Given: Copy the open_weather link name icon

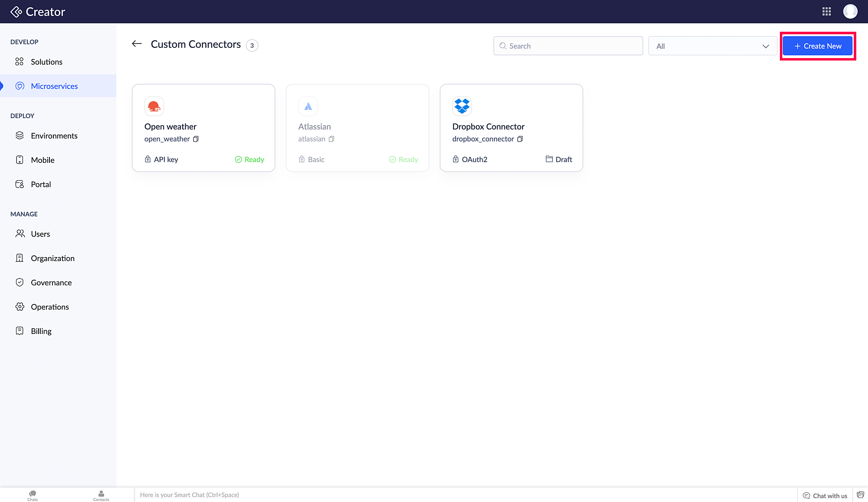Looking at the screenshot, I should point(196,139).
